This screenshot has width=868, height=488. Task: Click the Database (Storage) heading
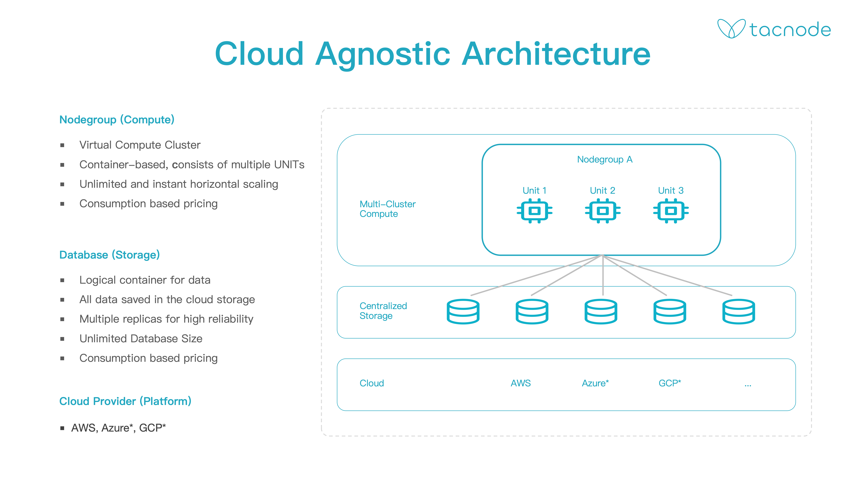(110, 255)
